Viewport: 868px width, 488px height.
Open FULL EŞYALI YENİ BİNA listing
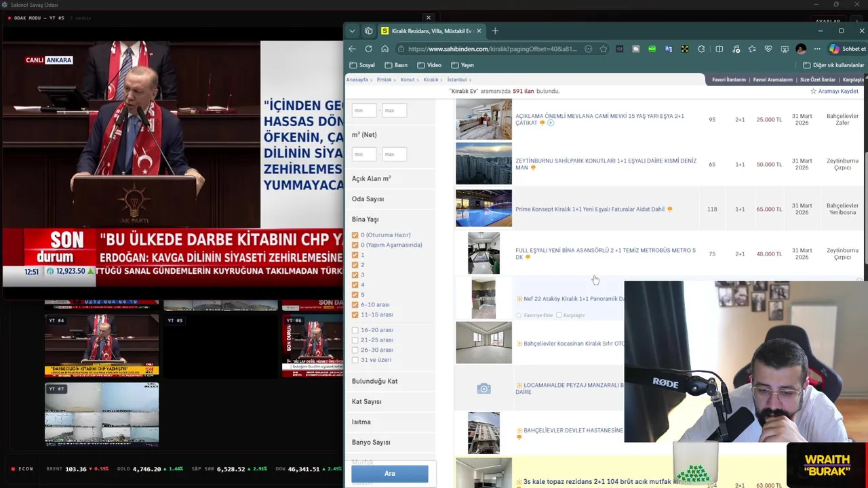tap(606, 253)
